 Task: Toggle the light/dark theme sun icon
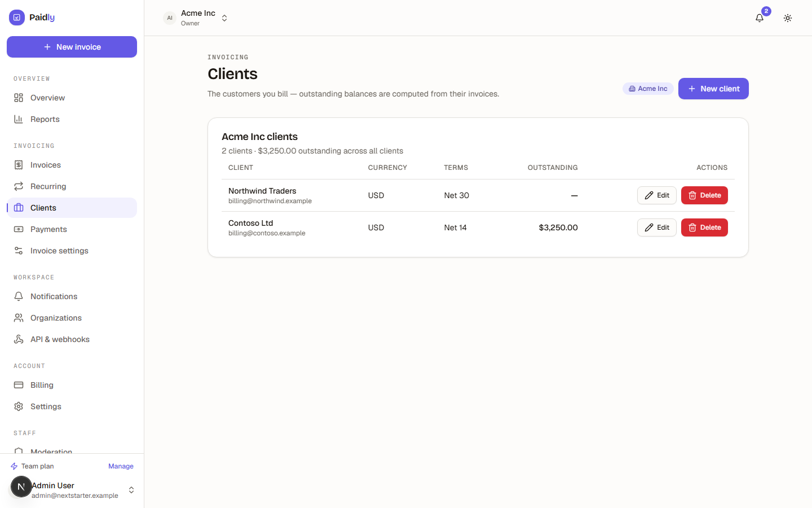click(x=788, y=18)
